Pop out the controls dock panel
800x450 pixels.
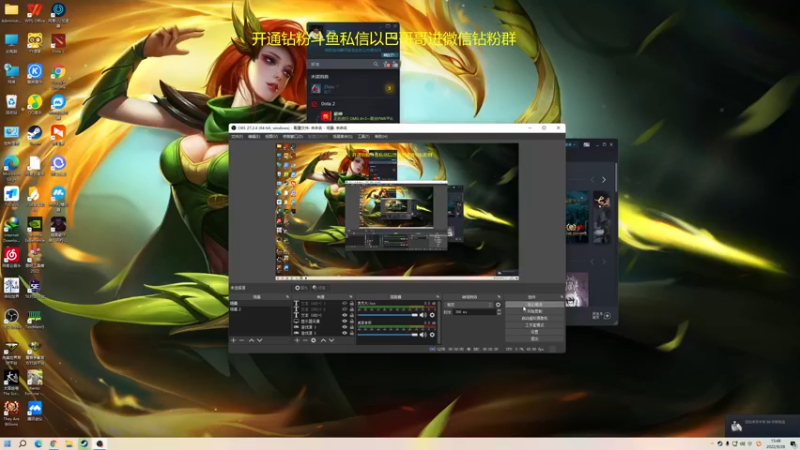(561, 297)
